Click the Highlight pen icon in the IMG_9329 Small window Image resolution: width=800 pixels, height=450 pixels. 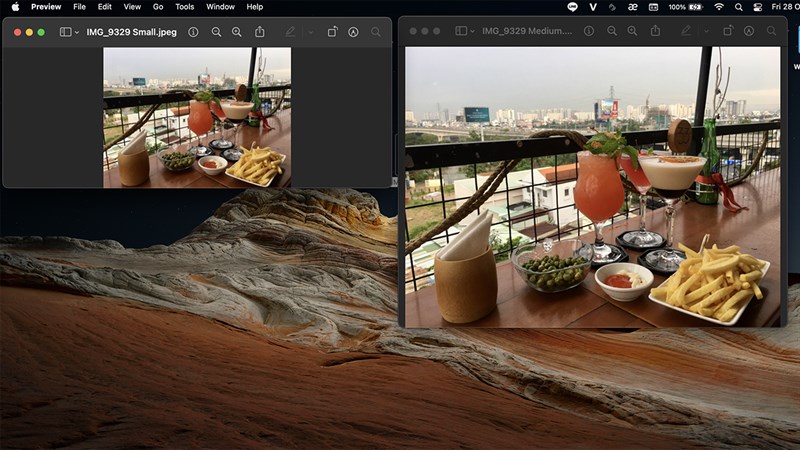pos(290,32)
